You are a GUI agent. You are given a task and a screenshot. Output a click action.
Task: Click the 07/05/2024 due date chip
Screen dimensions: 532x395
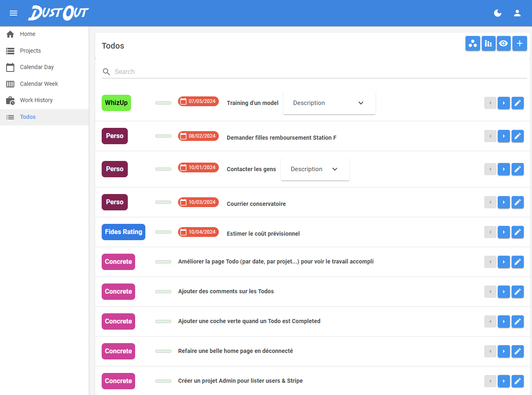pyautogui.click(x=198, y=101)
